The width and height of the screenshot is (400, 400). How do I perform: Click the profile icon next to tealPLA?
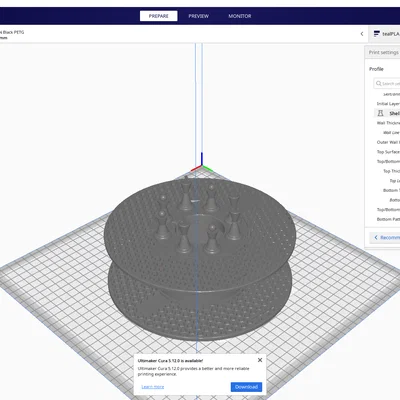pos(377,34)
